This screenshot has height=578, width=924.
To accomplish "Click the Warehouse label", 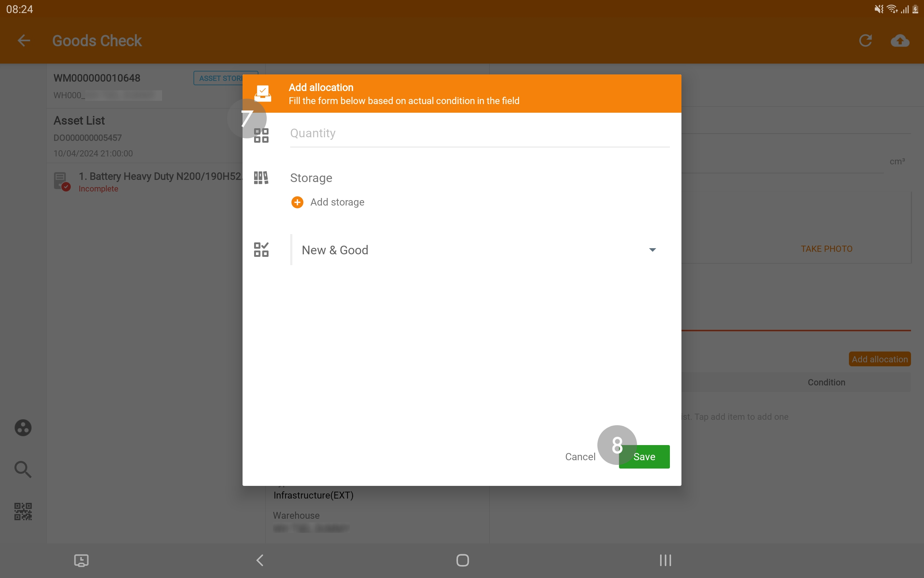I will 296,516.
